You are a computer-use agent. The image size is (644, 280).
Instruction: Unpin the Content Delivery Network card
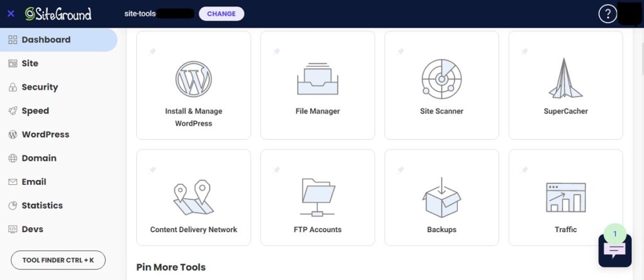(x=152, y=170)
